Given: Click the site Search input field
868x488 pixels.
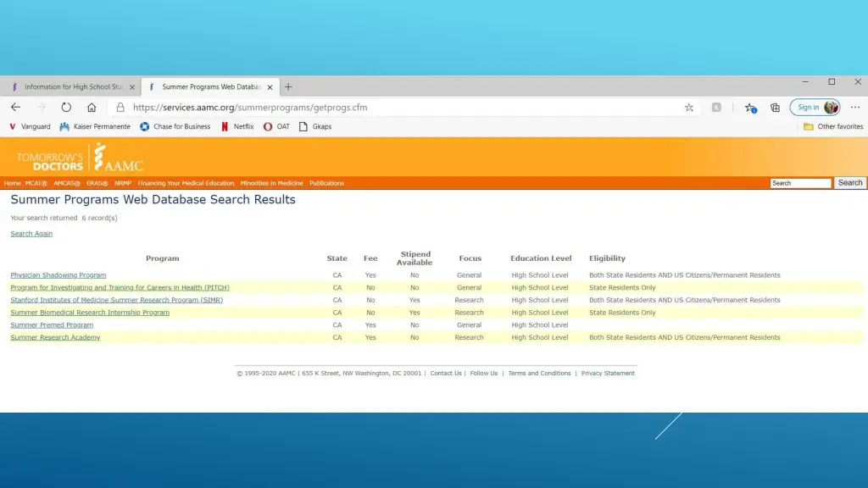Looking at the screenshot, I should [x=800, y=183].
